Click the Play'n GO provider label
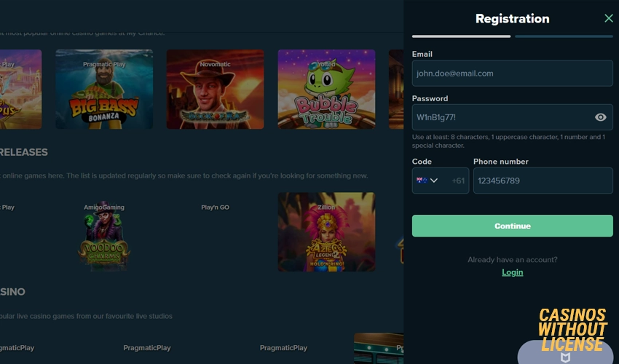The image size is (619, 364). click(215, 207)
